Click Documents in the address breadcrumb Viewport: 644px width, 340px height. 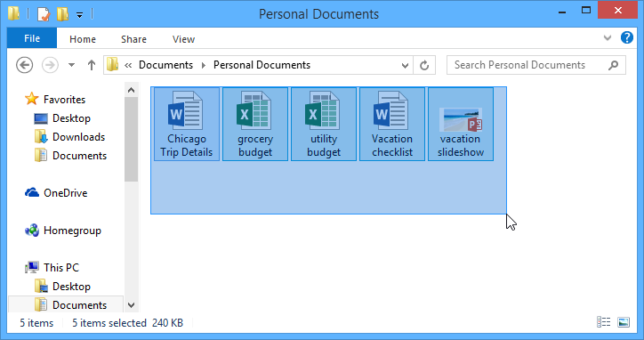(165, 65)
